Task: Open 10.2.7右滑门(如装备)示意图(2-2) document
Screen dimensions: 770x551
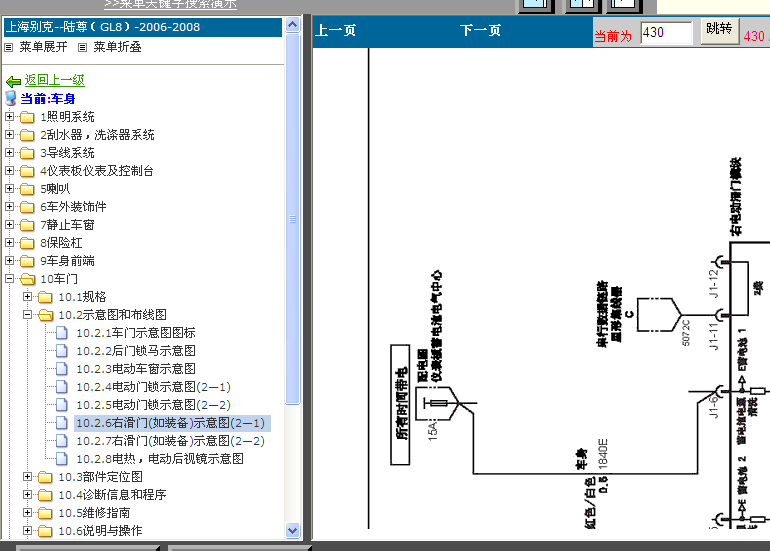Action: click(170, 441)
